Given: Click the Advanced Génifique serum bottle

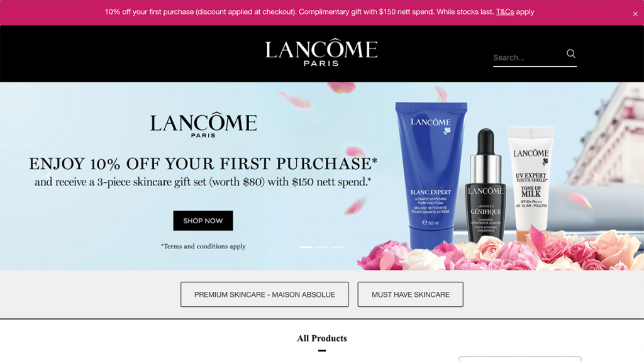Looking at the screenshot, I should pos(486,185).
